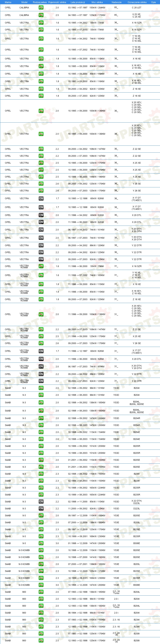
Task: Click the '01.1998 -> 12.2009' date cell
Action: [x=78, y=543]
